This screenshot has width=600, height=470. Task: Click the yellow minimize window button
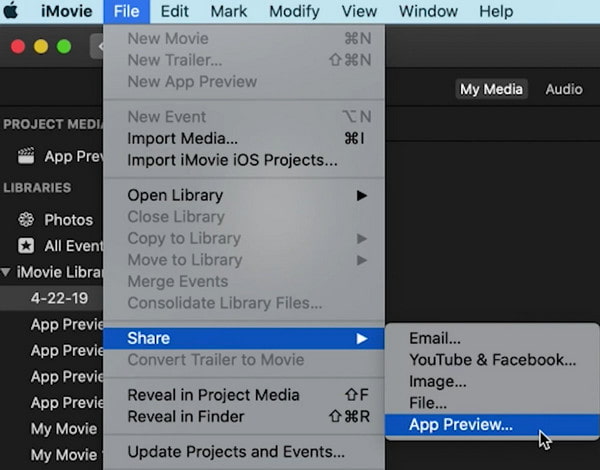[x=41, y=47]
